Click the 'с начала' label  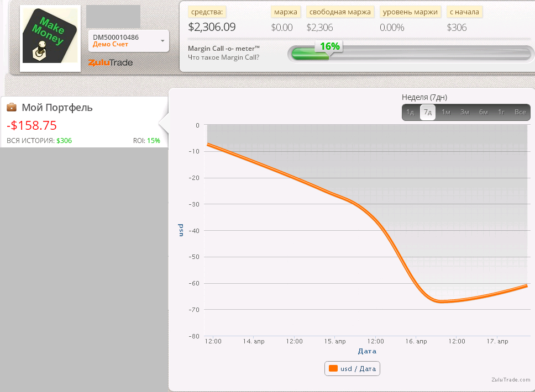pos(464,12)
